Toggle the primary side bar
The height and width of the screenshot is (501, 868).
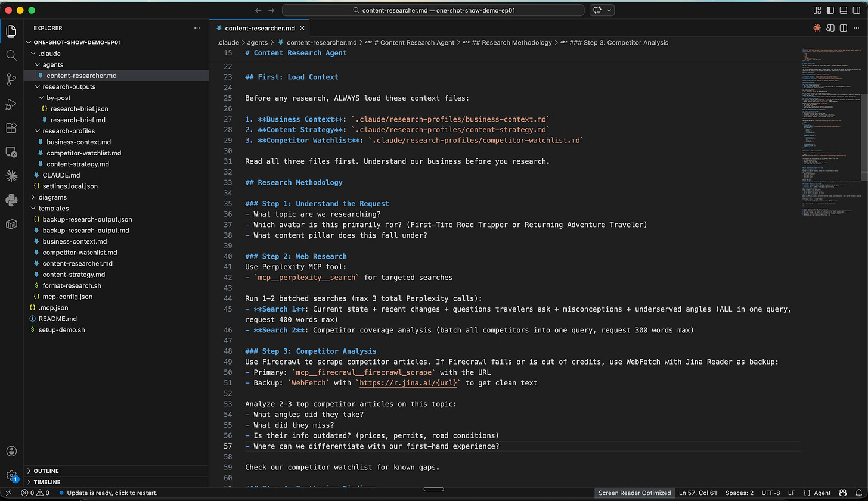tap(830, 10)
